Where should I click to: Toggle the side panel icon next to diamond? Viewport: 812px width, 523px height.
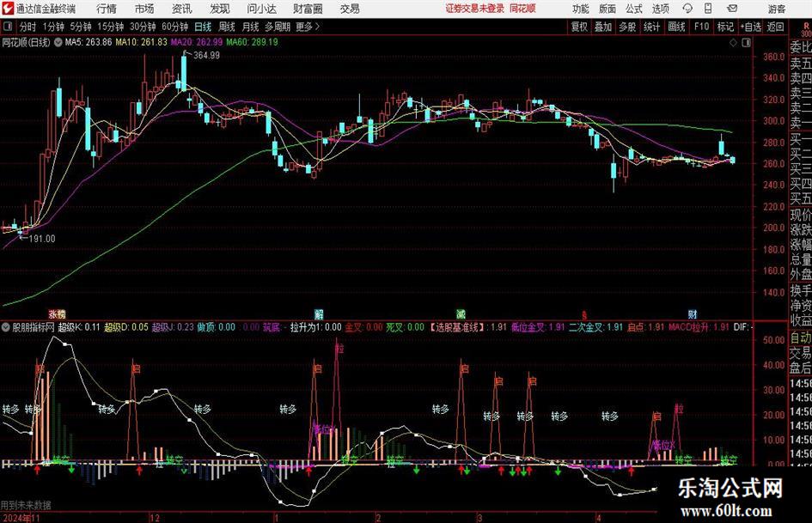pyautogui.click(x=746, y=43)
